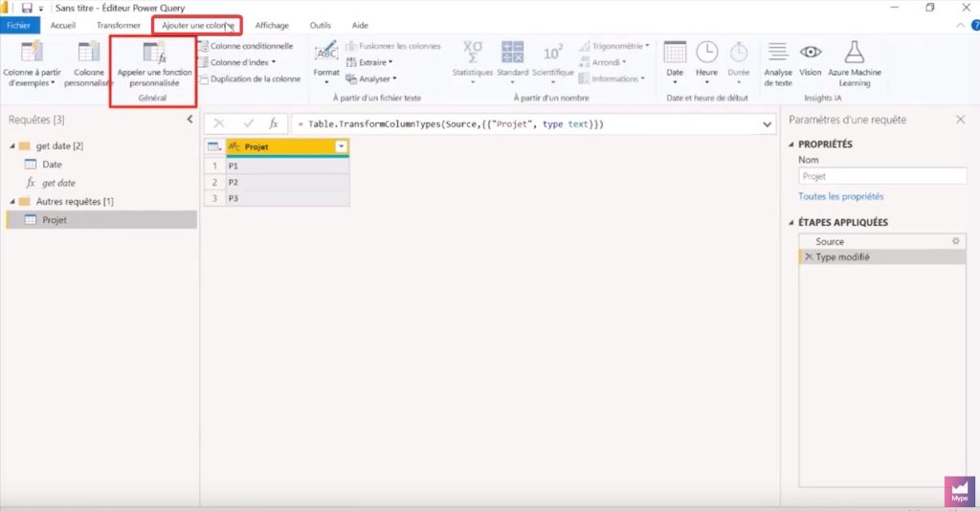The height and width of the screenshot is (511, 980).
Task: Collapse the ribbon with chevron
Action: (960, 25)
